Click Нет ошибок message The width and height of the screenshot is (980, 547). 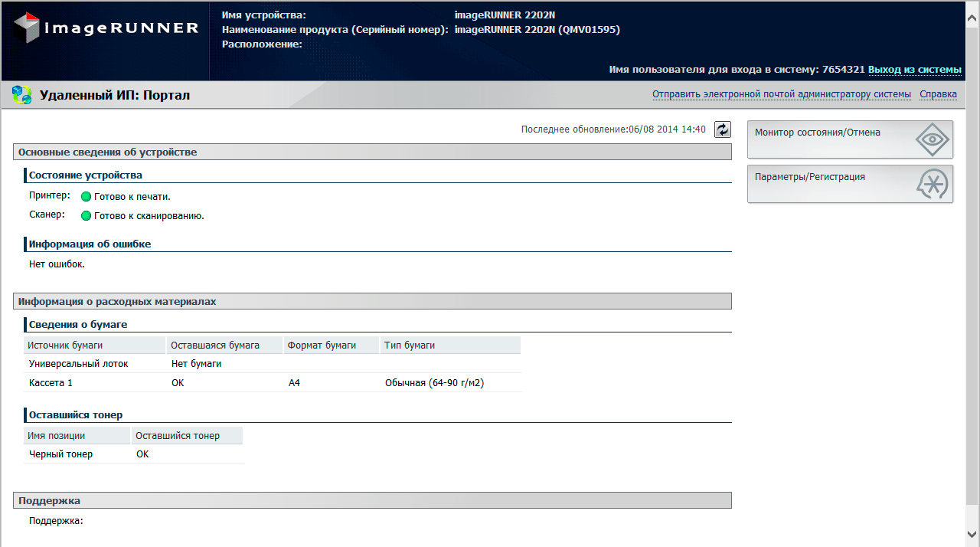(x=57, y=264)
